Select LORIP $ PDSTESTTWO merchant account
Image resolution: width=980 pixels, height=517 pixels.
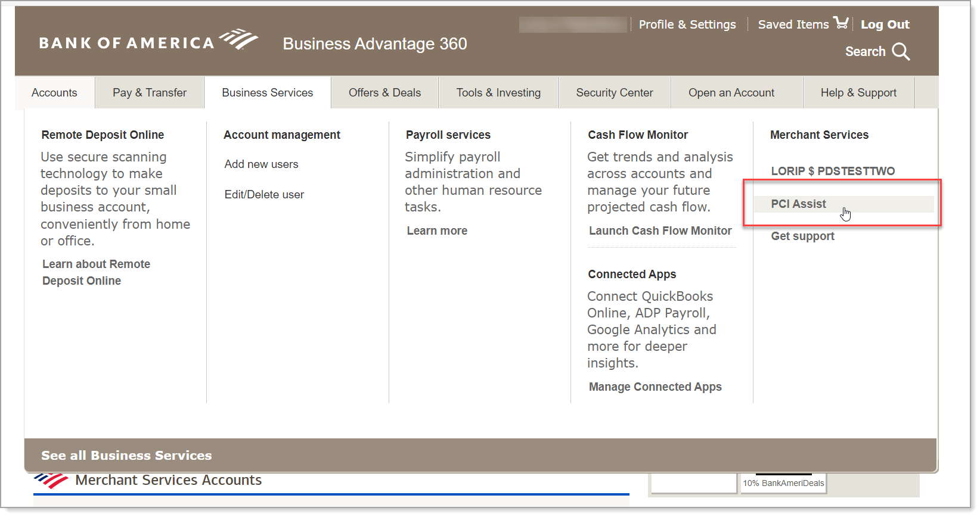[833, 171]
